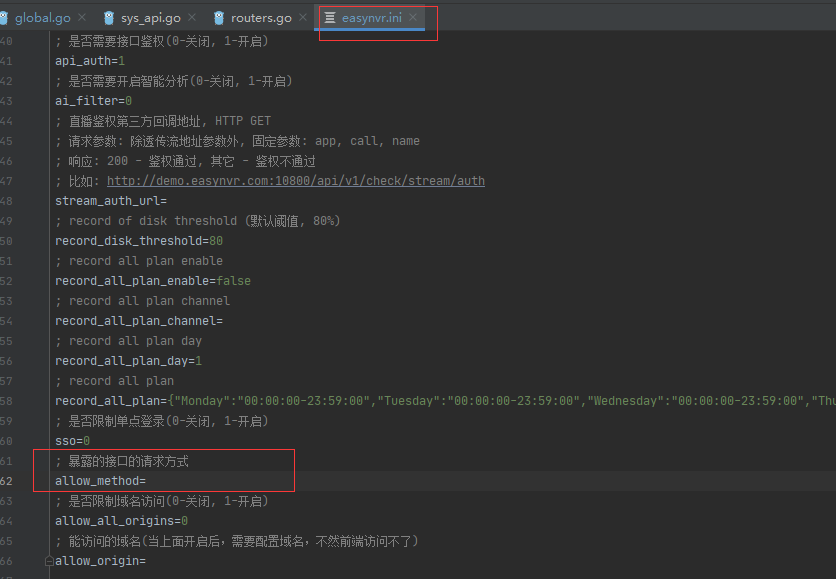Image resolution: width=836 pixels, height=579 pixels.
Task: Click the comment with app, call, name
Action: coord(237,141)
